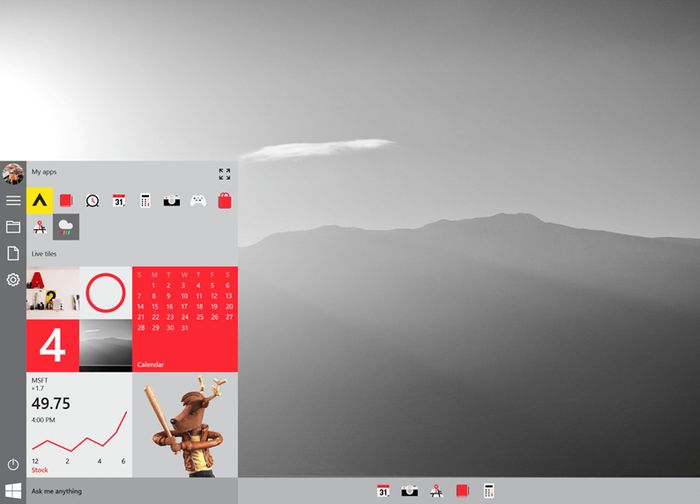
Task: Open the weather app with cloud icon
Action: point(66,227)
